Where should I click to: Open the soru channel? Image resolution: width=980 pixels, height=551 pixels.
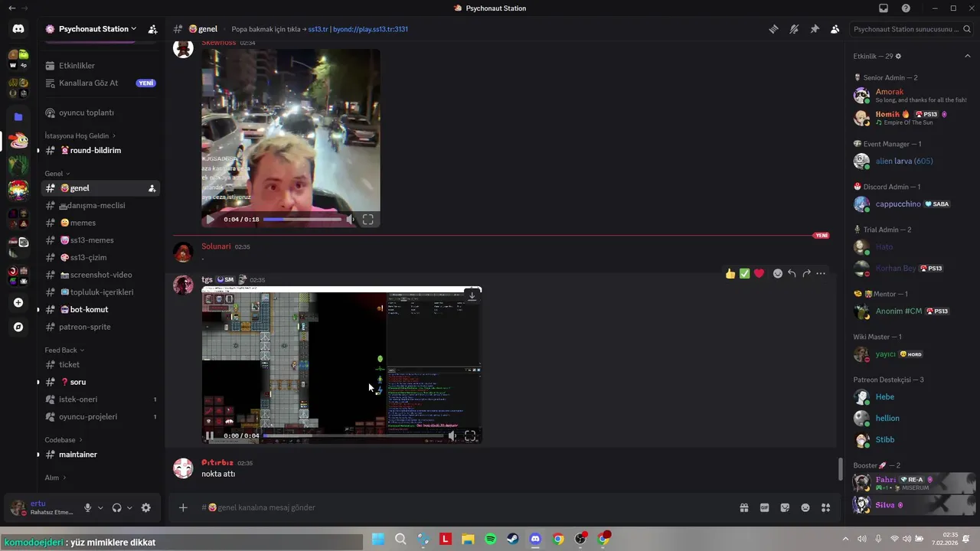point(100,382)
